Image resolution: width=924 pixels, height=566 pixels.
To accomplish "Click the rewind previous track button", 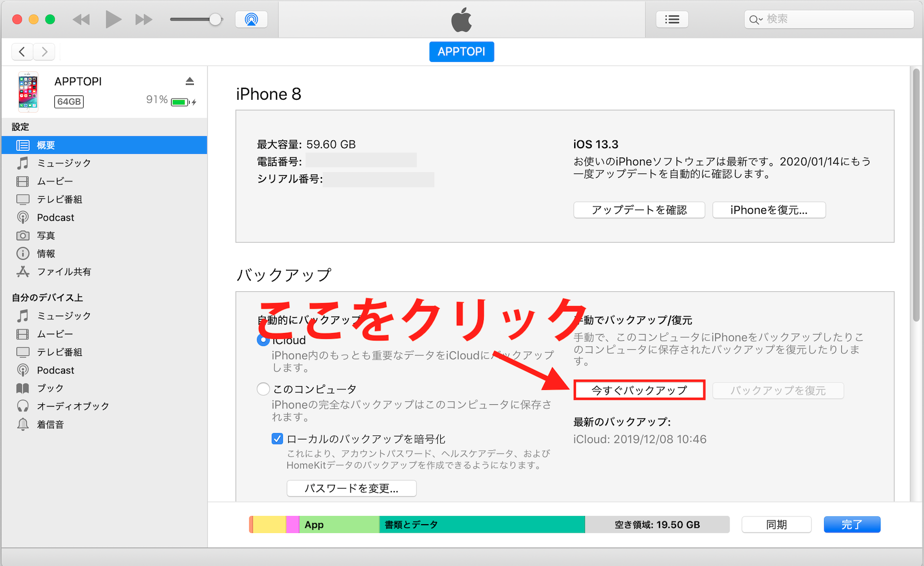I will pyautogui.click(x=81, y=20).
